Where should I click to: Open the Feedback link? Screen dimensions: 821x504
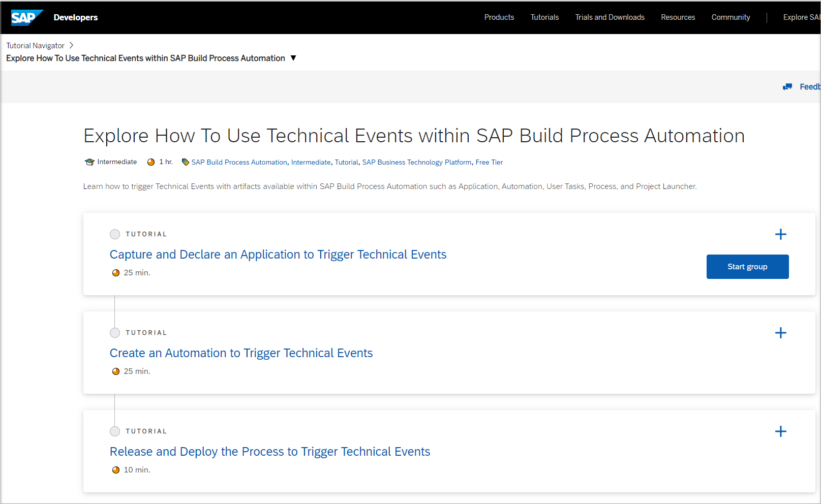click(809, 87)
